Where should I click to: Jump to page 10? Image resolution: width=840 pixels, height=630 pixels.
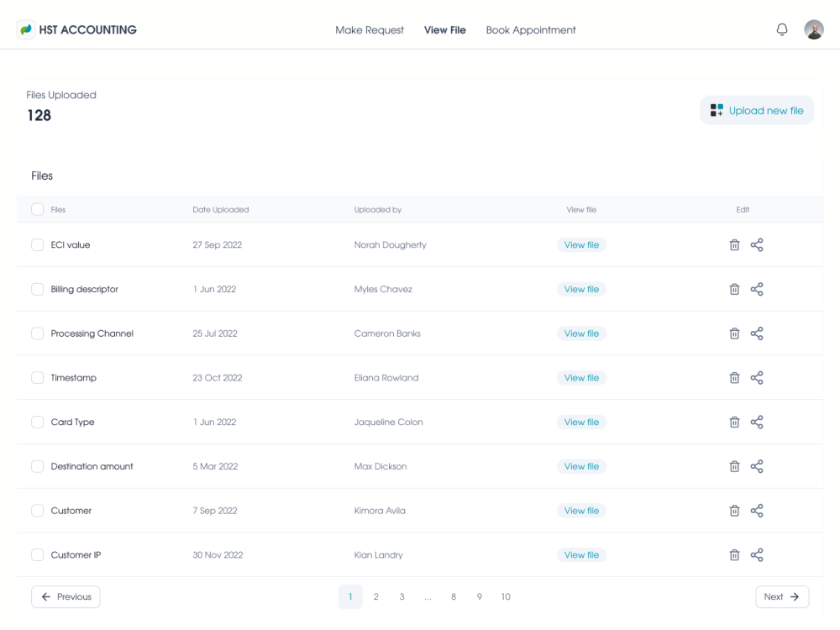506,596
